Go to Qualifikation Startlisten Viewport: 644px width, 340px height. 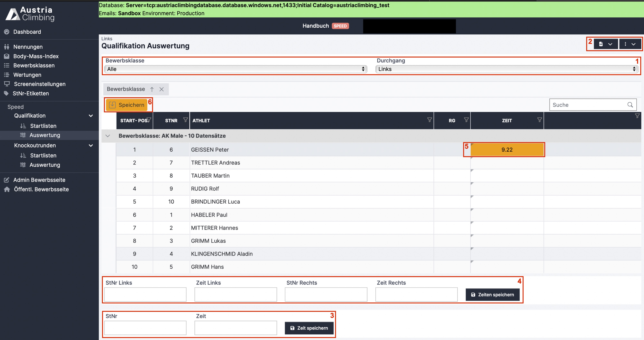43,126
